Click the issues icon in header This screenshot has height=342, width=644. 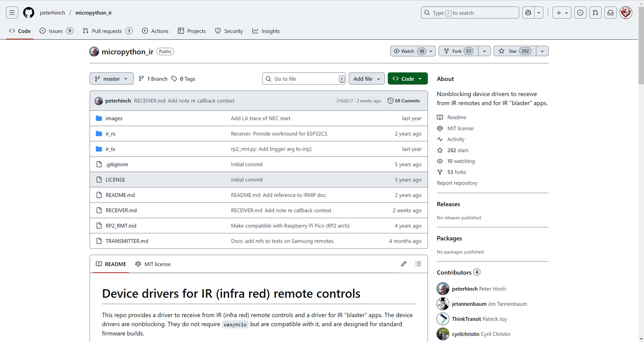pyautogui.click(x=581, y=13)
